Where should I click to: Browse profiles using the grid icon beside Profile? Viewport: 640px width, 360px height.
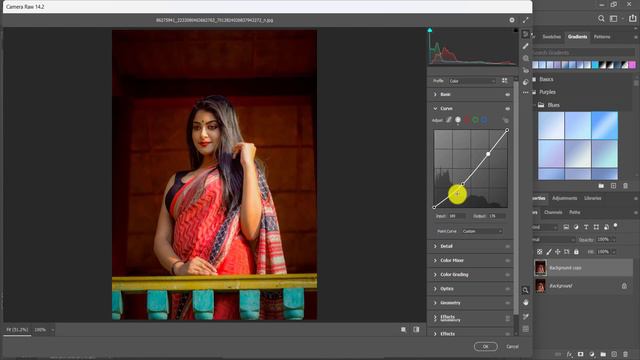coord(504,81)
